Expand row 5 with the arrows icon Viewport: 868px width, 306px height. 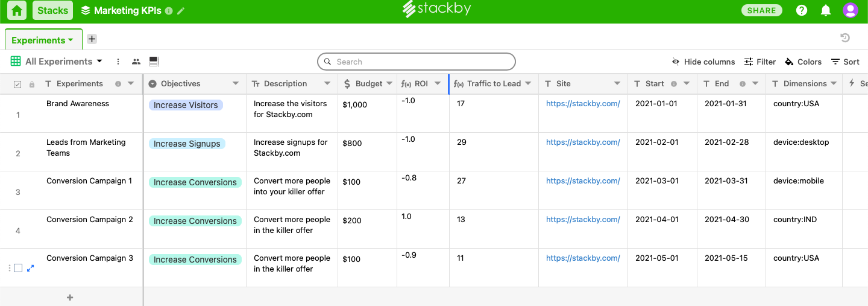31,268
